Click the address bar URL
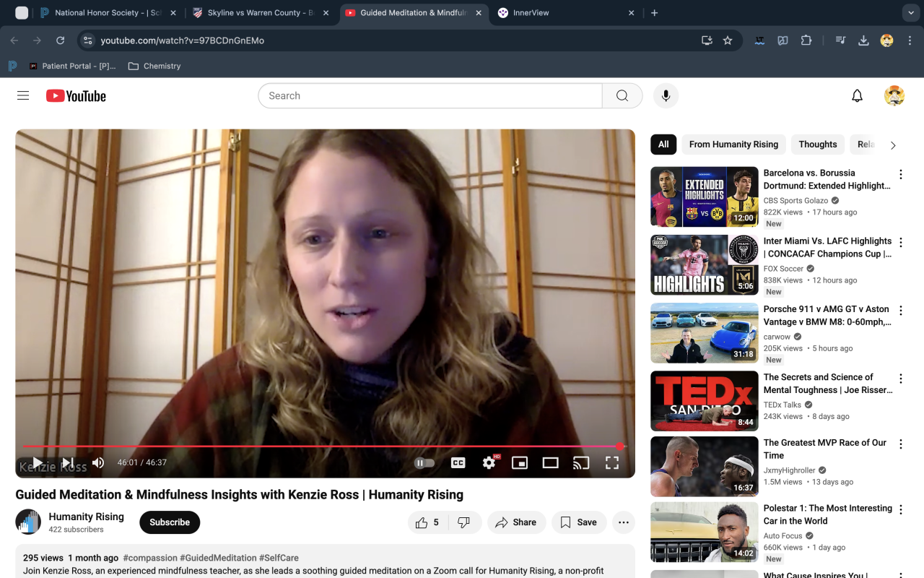Viewport: 924px width, 578px height. [x=183, y=40]
